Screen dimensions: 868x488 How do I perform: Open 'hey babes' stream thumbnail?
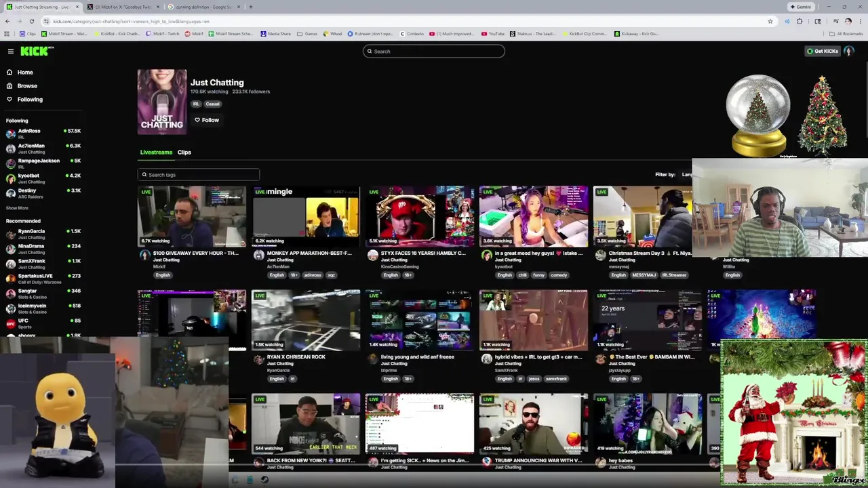pyautogui.click(x=648, y=424)
